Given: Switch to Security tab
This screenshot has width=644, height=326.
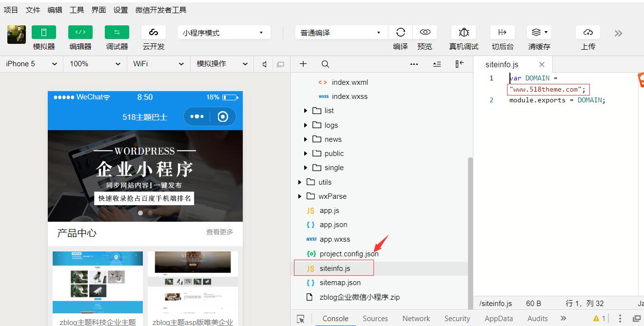Looking at the screenshot, I should [x=457, y=319].
